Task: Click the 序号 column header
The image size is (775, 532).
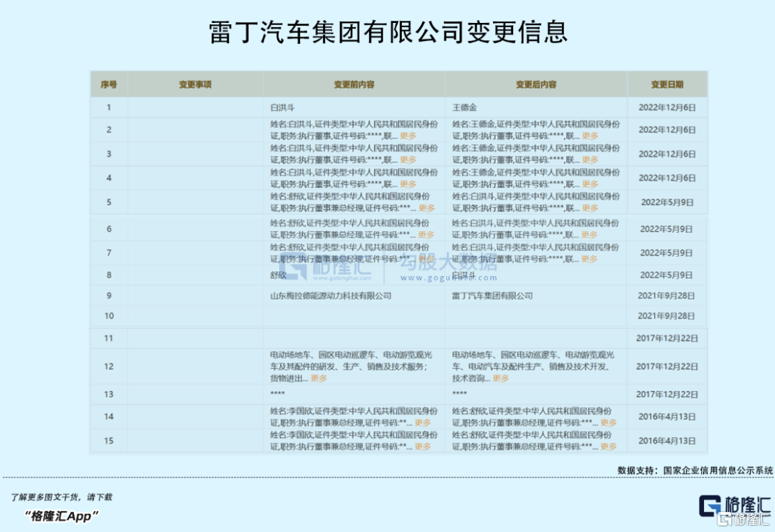Action: pos(109,85)
